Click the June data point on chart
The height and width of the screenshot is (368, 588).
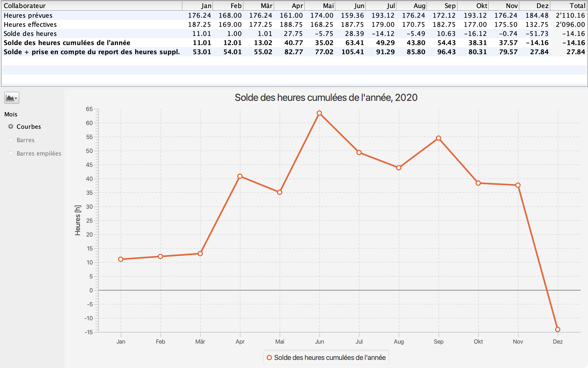tap(319, 113)
